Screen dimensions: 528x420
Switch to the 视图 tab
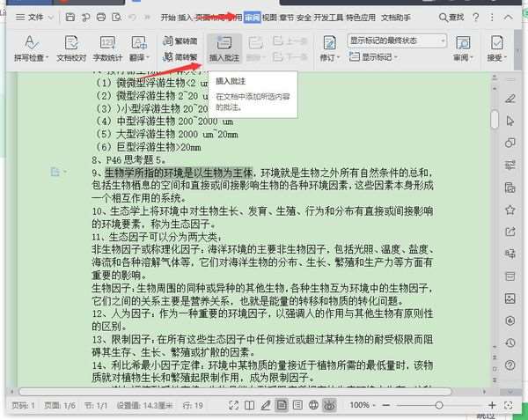tap(269, 18)
